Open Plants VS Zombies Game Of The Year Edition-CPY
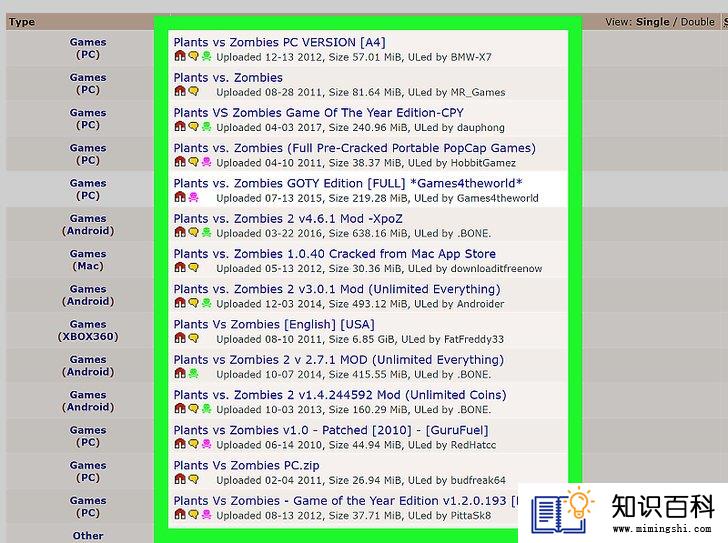Image resolution: width=728 pixels, height=543 pixels. [318, 113]
